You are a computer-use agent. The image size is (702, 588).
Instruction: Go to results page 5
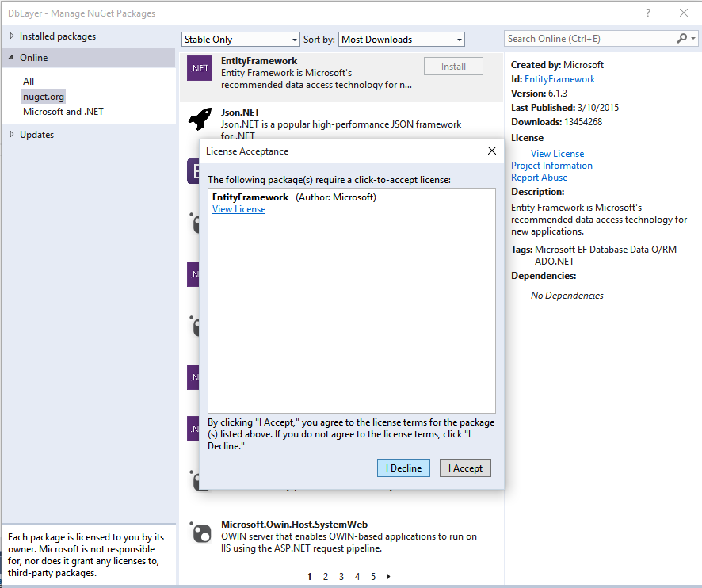(373, 577)
